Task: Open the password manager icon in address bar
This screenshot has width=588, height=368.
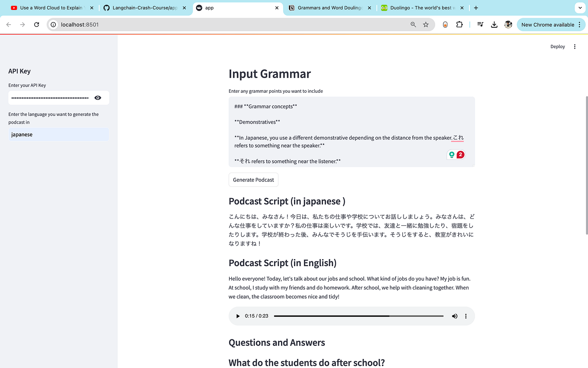Action: coord(445,24)
